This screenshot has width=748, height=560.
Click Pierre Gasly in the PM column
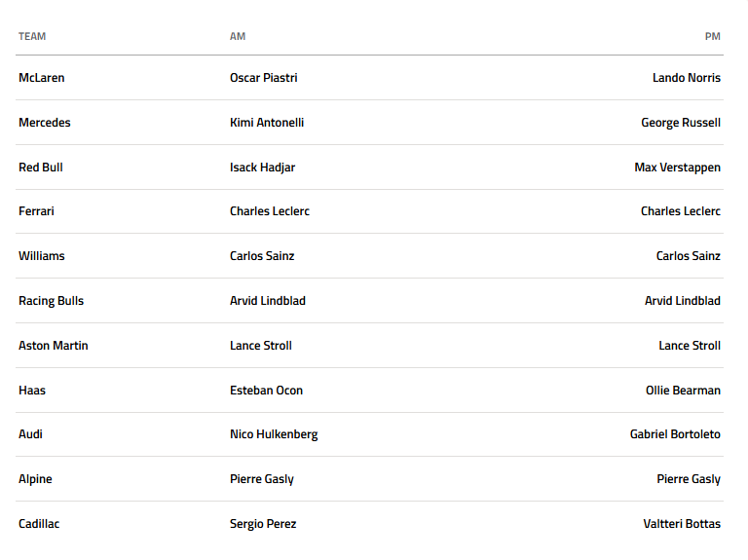689,479
